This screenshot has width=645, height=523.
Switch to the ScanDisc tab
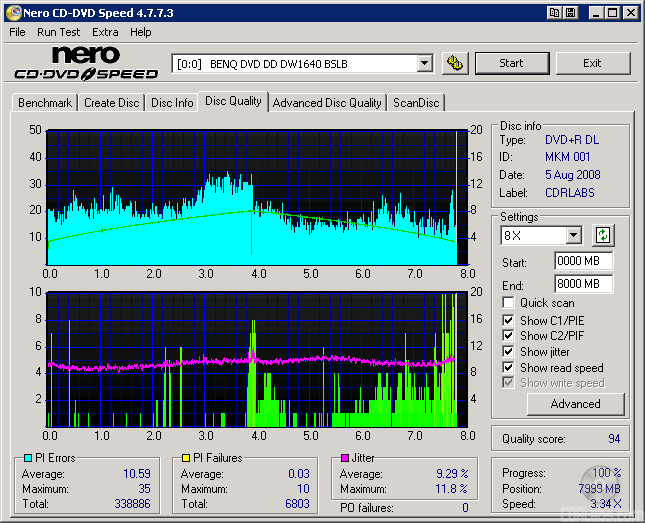[x=416, y=102]
